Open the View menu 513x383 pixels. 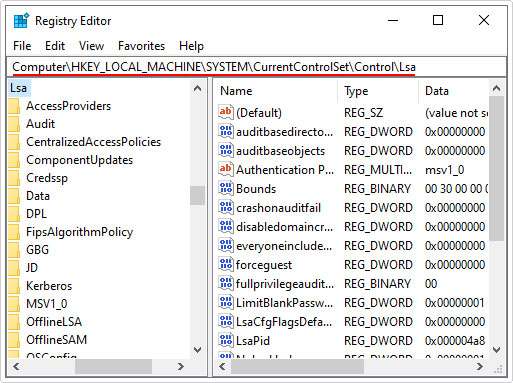pyautogui.click(x=91, y=46)
